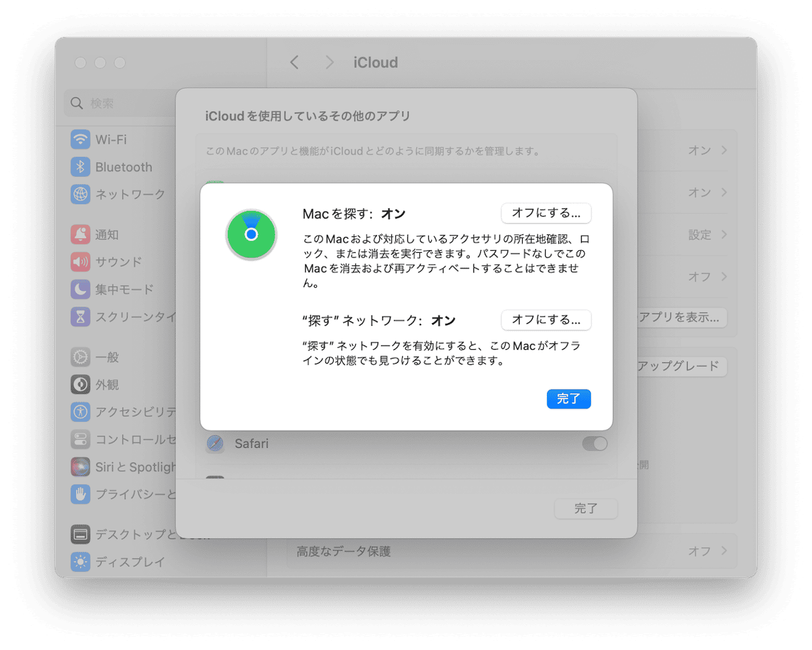Screen dimensions: 812x650
Task: Turn off Macを探す with オフにする button
Action: pos(546,214)
